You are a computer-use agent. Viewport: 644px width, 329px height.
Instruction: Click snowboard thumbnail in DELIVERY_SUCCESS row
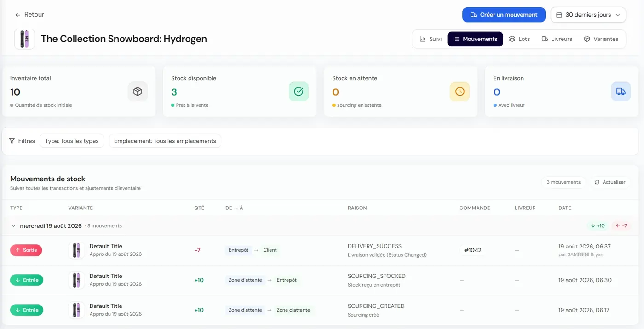pyautogui.click(x=76, y=250)
